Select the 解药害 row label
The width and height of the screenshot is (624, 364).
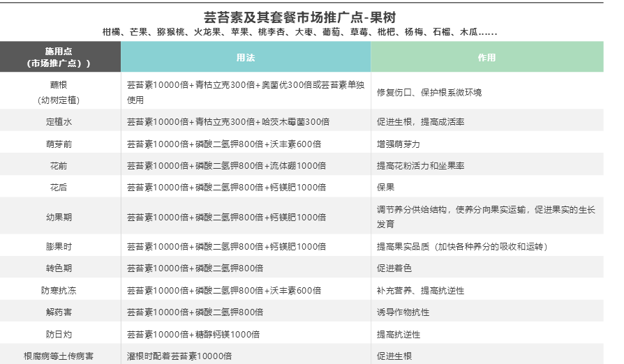click(x=59, y=312)
